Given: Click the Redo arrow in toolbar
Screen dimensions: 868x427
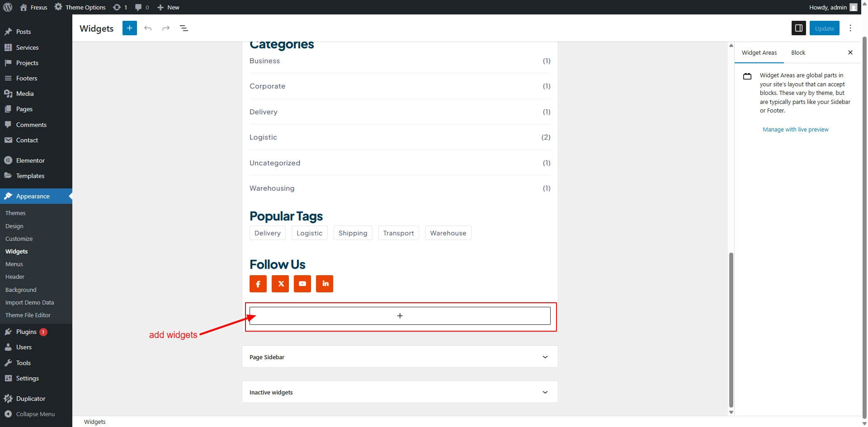Looking at the screenshot, I should pos(166,28).
